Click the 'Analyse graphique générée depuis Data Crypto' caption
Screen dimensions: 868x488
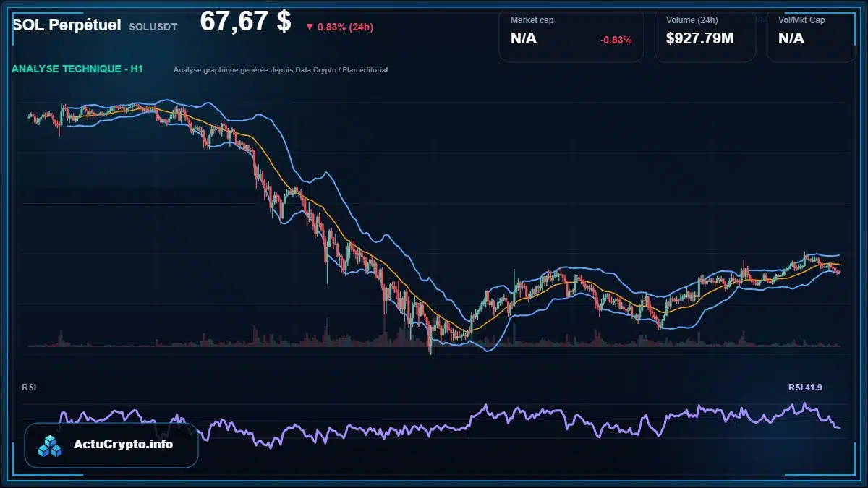pos(281,70)
